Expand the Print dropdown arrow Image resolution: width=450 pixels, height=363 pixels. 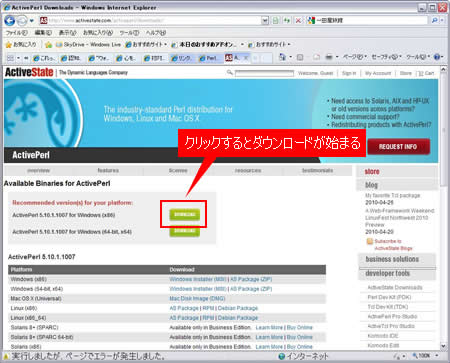pos(337,57)
